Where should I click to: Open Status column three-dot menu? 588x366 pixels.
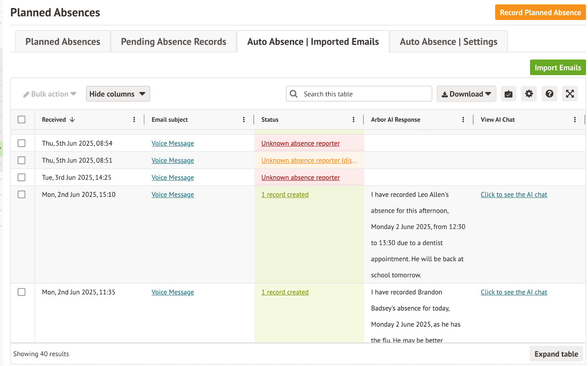354,120
